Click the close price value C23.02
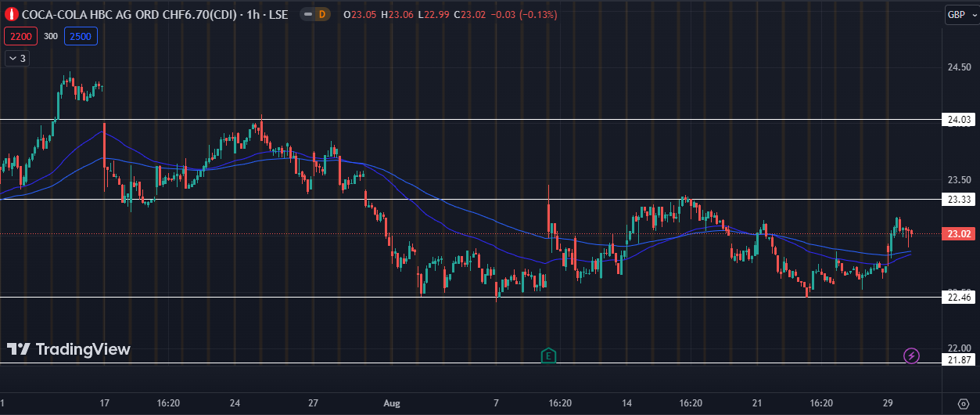Viewport: 980px width, 415px height. 468,14
